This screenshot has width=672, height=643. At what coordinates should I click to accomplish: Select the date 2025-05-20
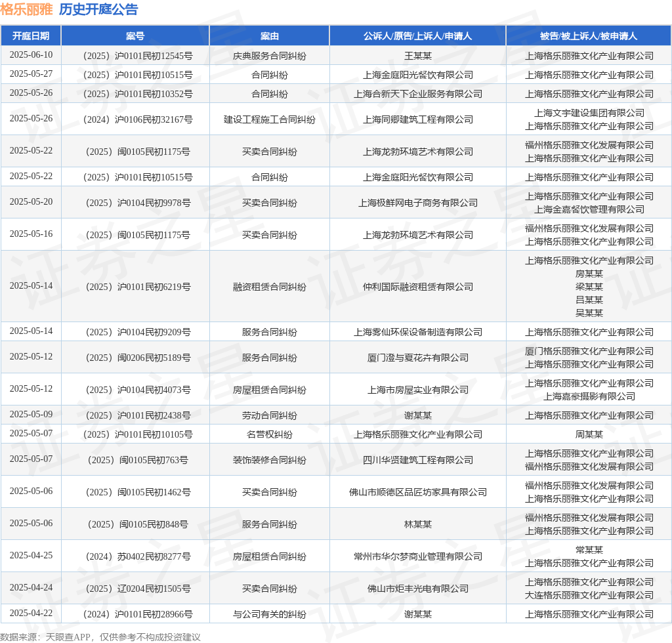31,202
